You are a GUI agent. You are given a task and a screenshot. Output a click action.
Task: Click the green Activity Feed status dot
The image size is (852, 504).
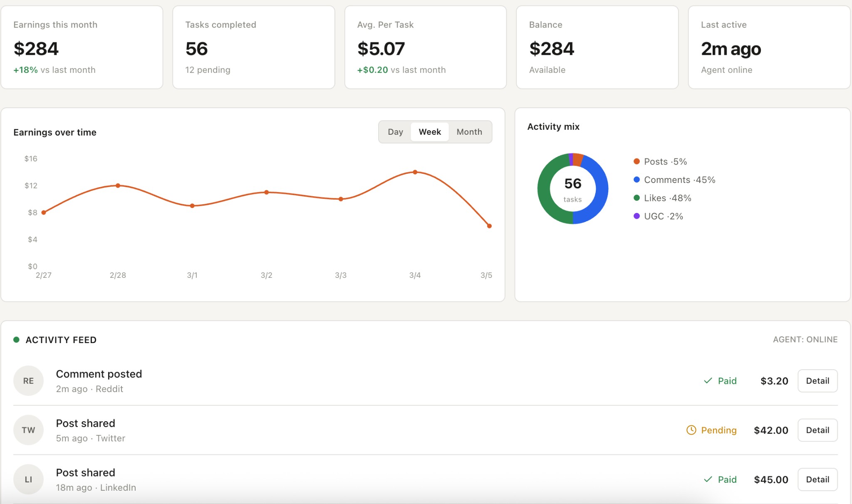click(x=17, y=339)
